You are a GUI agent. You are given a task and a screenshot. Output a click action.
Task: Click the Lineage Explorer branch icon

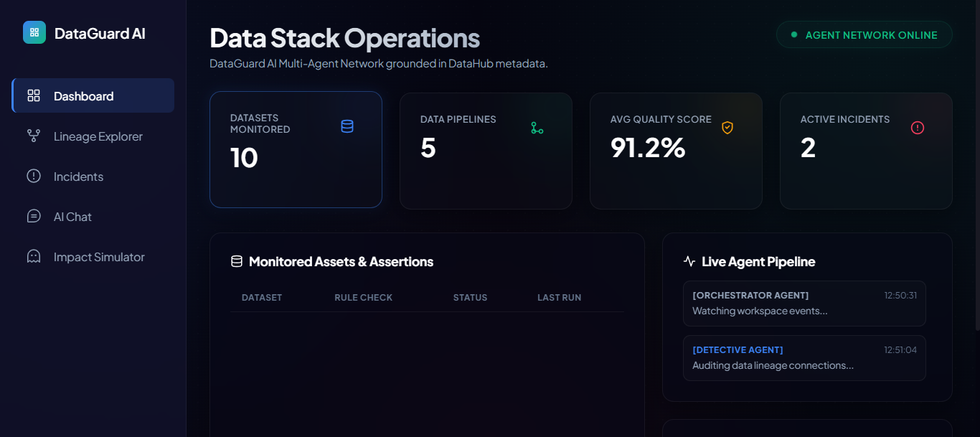tap(34, 136)
